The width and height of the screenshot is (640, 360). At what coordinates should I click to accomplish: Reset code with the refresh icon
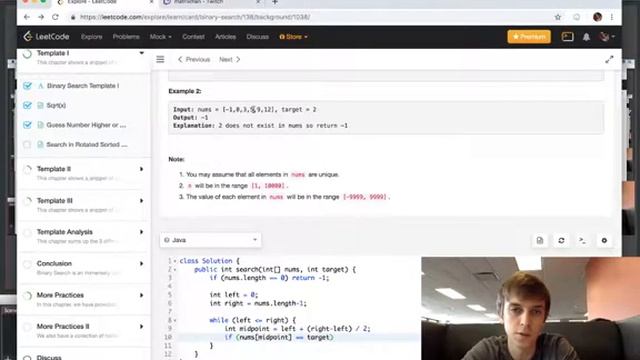tap(561, 240)
